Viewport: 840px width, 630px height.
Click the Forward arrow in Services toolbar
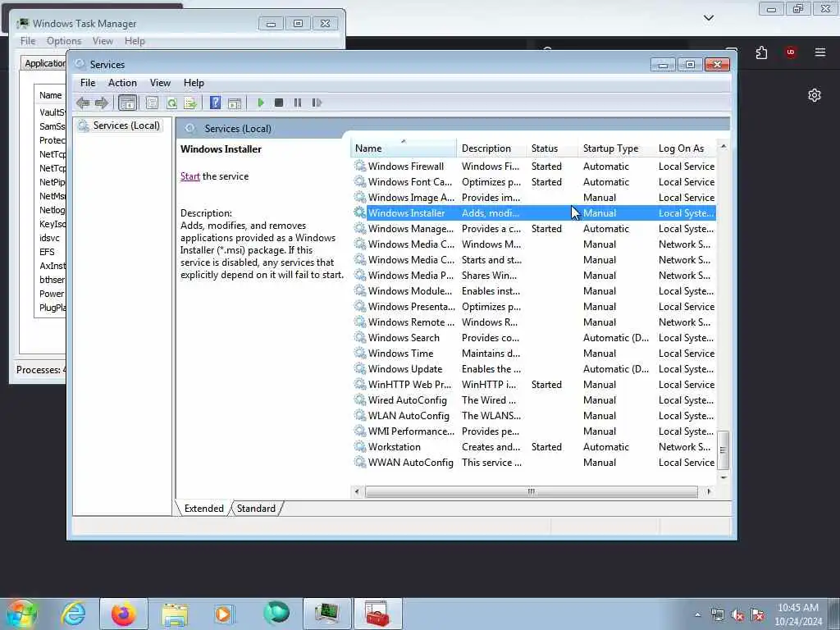(x=101, y=103)
